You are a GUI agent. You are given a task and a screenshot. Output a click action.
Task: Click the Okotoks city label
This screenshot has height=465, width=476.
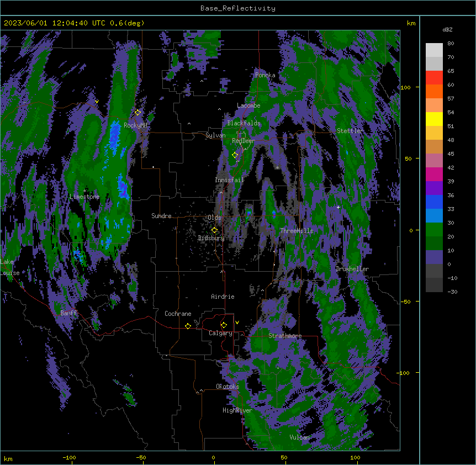pyautogui.click(x=228, y=387)
